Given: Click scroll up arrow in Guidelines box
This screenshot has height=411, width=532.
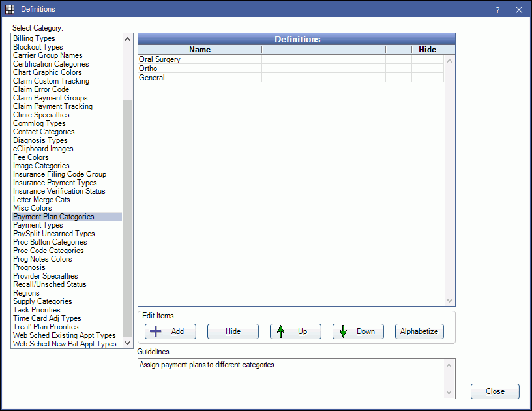Looking at the screenshot, I should [x=449, y=365].
